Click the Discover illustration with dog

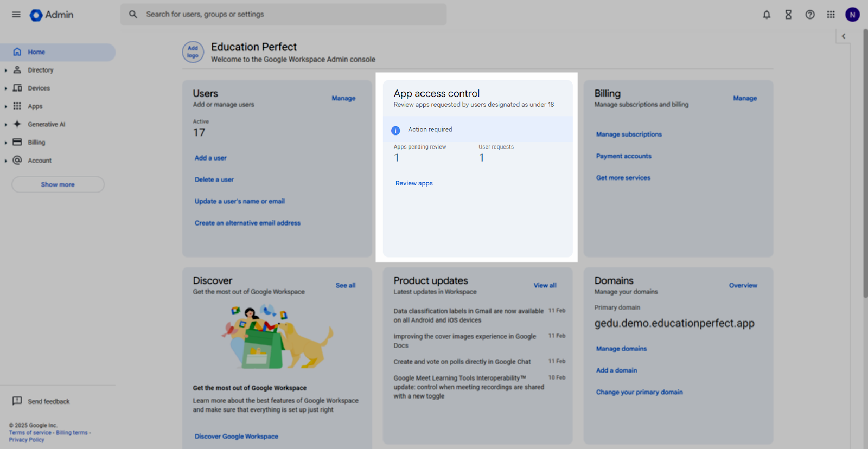coord(277,337)
